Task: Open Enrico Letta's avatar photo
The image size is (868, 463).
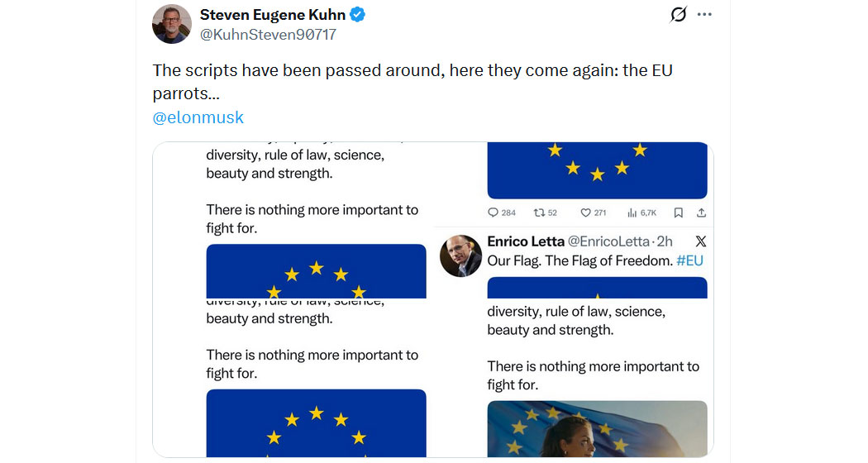Action: 461,255
